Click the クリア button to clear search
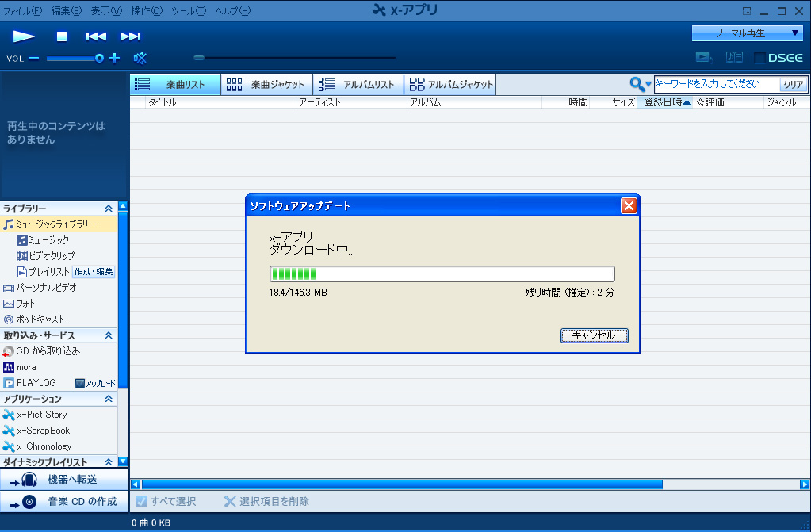This screenshot has height=532, width=811. coord(794,84)
